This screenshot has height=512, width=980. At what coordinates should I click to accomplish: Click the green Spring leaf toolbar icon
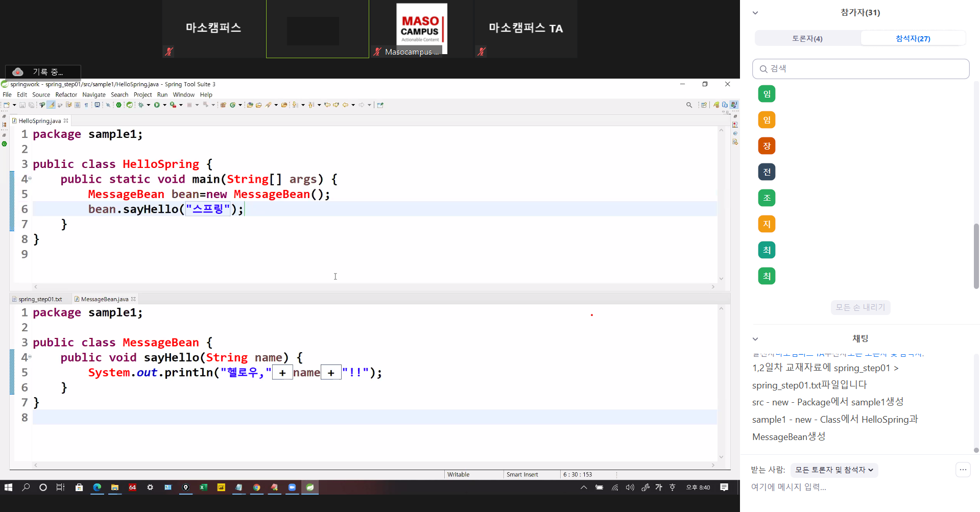coord(130,105)
